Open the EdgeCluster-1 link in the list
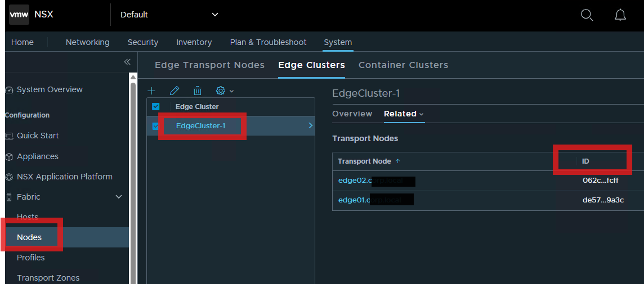Viewport: 644px width, 284px height. click(x=200, y=126)
